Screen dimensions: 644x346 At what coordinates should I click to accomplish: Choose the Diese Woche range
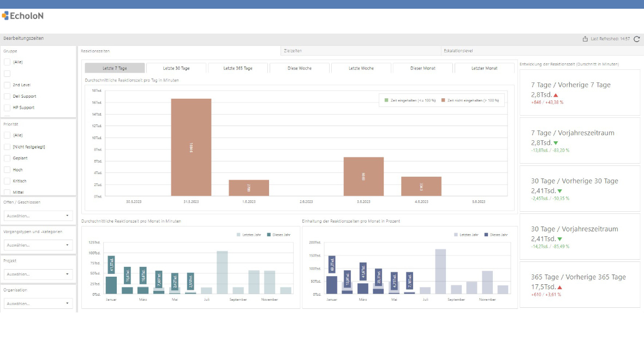300,68
